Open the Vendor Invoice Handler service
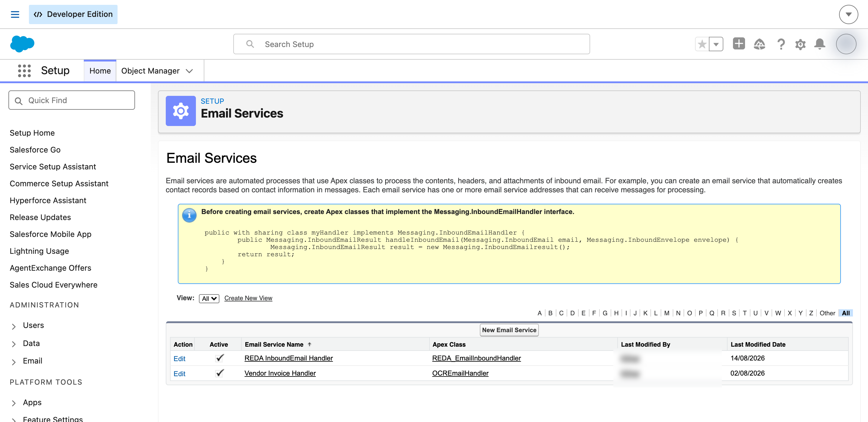This screenshot has width=868, height=422. (280, 373)
